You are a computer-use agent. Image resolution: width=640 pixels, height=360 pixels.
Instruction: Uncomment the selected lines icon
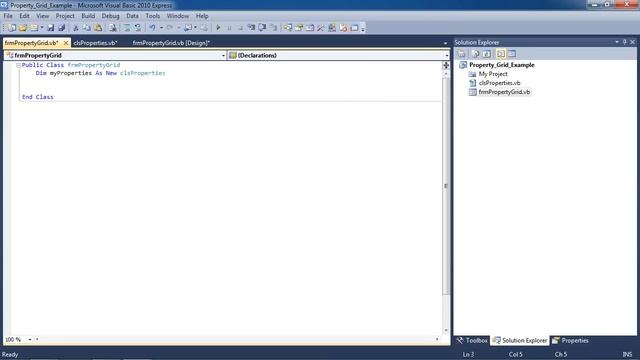pos(138,28)
